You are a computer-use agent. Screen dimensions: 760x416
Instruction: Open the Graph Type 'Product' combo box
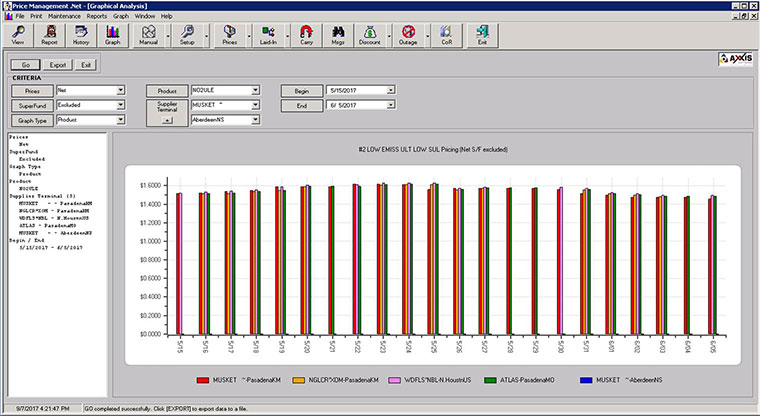(x=91, y=120)
